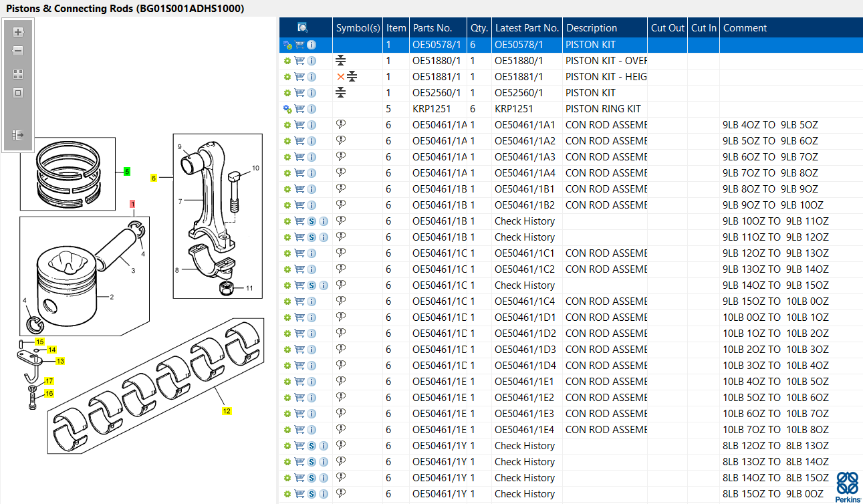
Task: Click supersession S icon for 9LB 10OZ row
Action: (x=312, y=221)
